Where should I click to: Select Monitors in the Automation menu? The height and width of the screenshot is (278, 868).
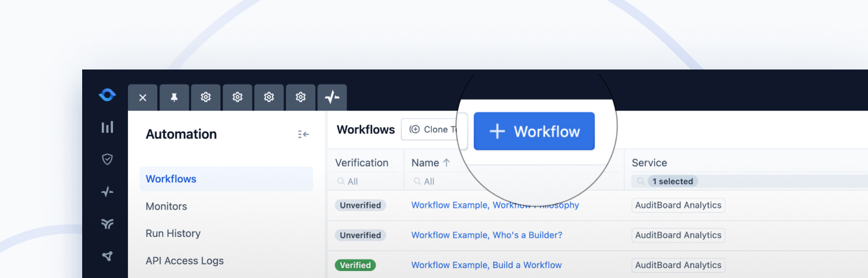[166, 206]
